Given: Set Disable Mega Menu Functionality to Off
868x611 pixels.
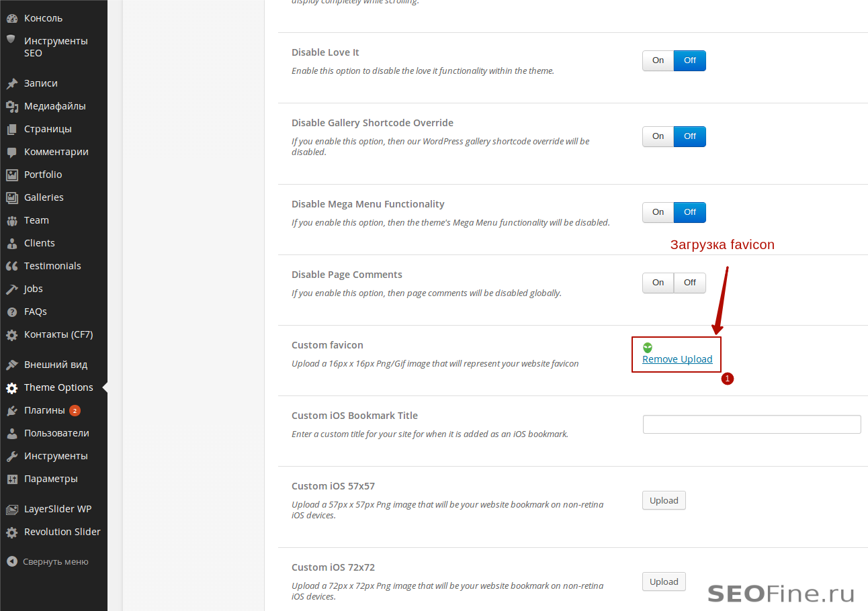Looking at the screenshot, I should (x=690, y=212).
